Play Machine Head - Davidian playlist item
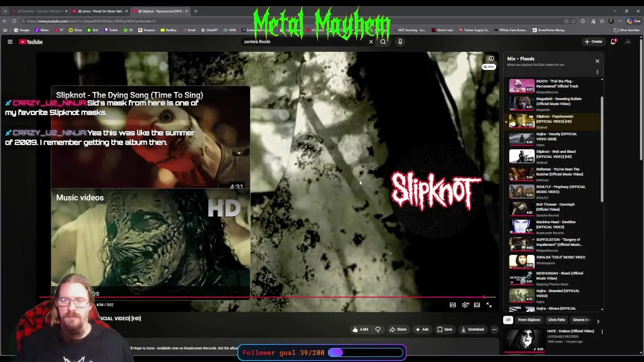Viewport: 644px width, 362px height. 553,227
